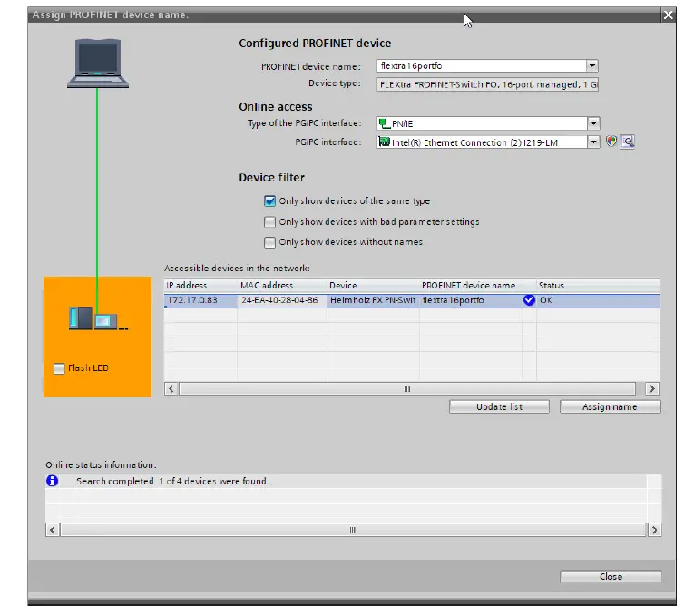684x616 pixels.
Task: Click the Update list button
Action: coord(499,406)
